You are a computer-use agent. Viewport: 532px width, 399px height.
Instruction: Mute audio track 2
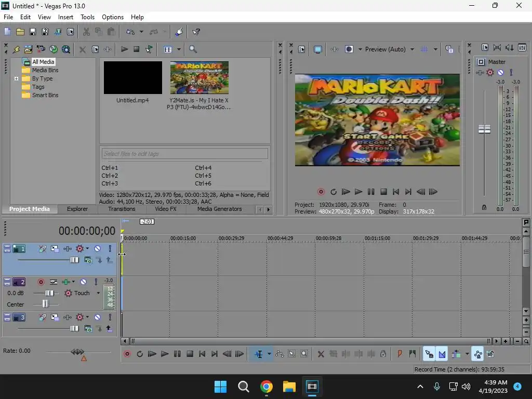pos(84,282)
